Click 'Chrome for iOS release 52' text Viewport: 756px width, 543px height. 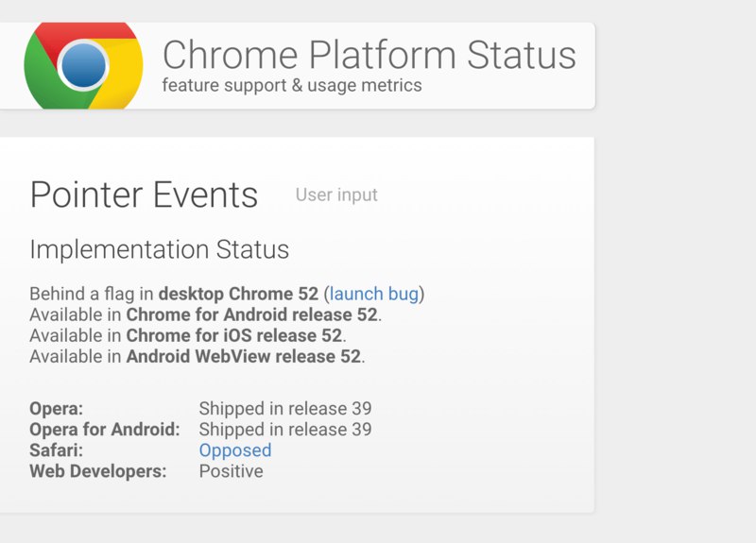coord(234,335)
